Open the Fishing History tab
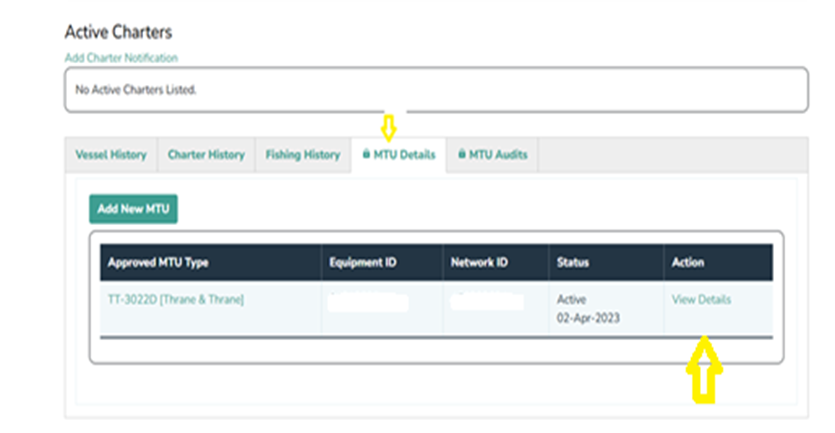The image size is (835, 433). point(302,155)
